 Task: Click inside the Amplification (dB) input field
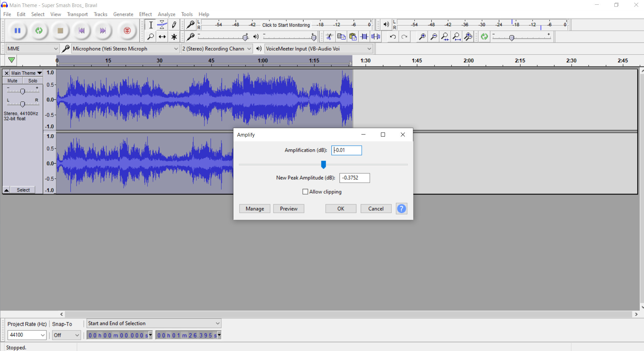tap(347, 150)
